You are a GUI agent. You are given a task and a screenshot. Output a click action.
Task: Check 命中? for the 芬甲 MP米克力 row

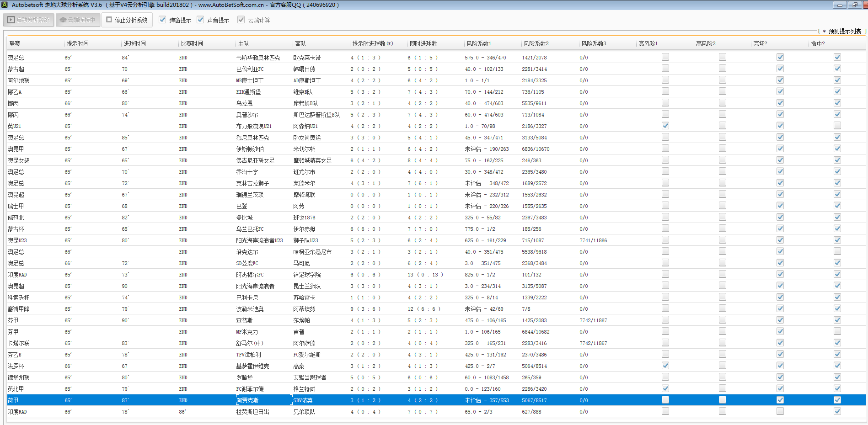click(x=837, y=331)
